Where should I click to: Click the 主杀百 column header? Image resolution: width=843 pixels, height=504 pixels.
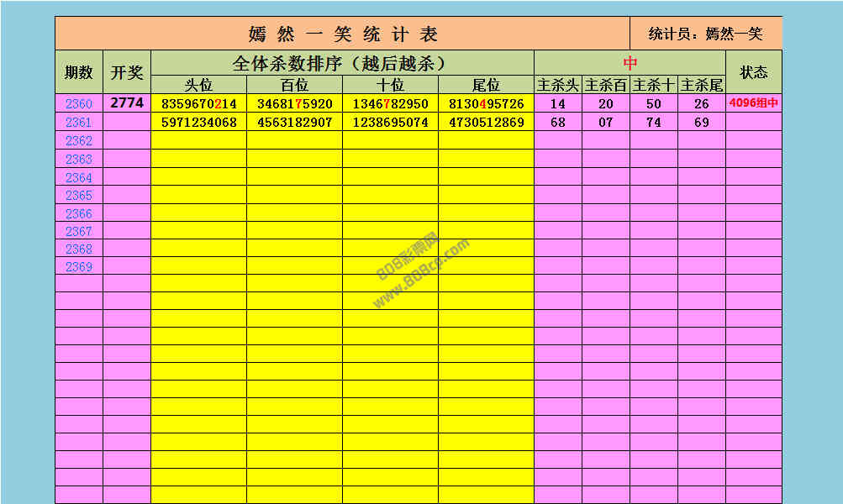[x=605, y=85]
